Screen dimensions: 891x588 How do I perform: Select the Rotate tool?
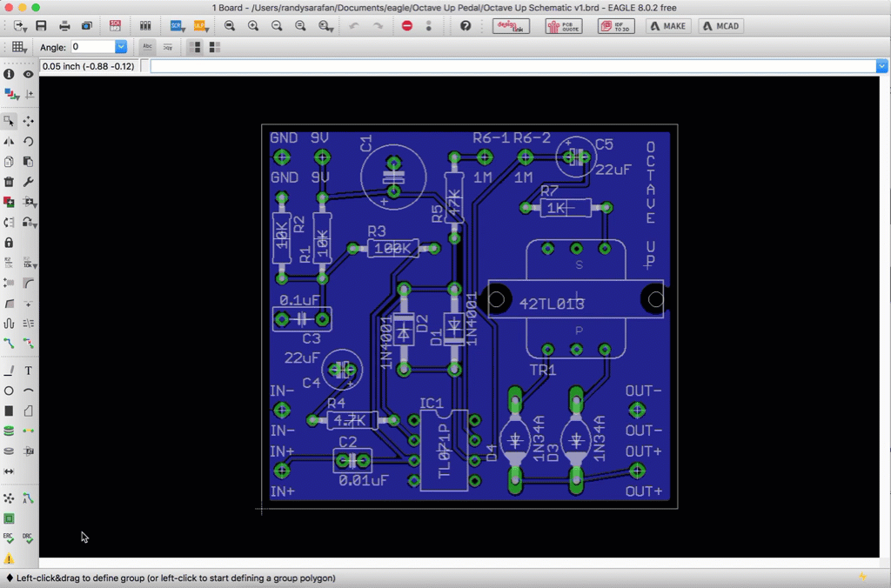pos(28,142)
